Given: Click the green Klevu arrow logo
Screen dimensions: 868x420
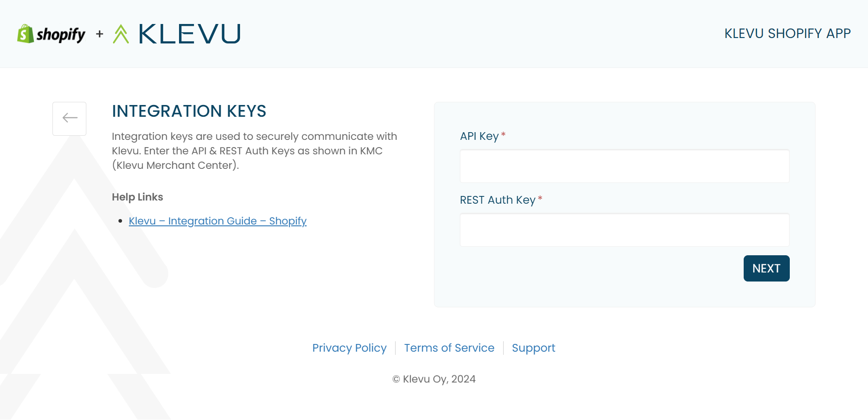Looking at the screenshot, I should (x=121, y=34).
